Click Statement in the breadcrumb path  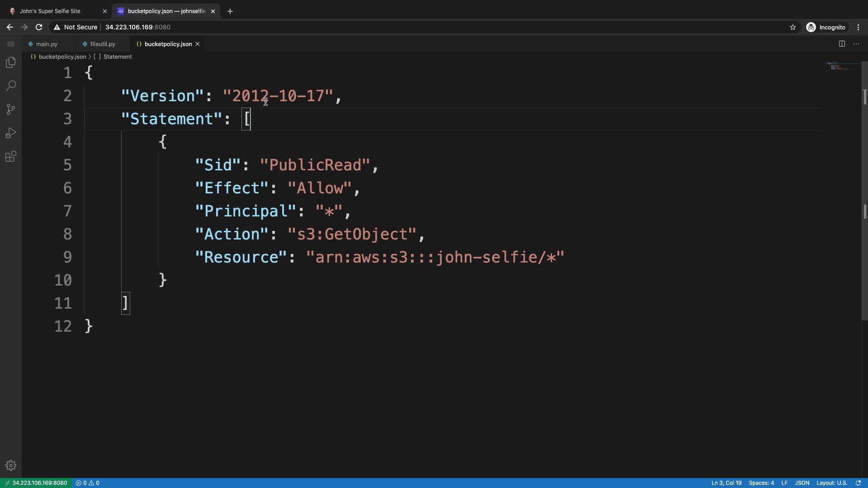pyautogui.click(x=117, y=56)
